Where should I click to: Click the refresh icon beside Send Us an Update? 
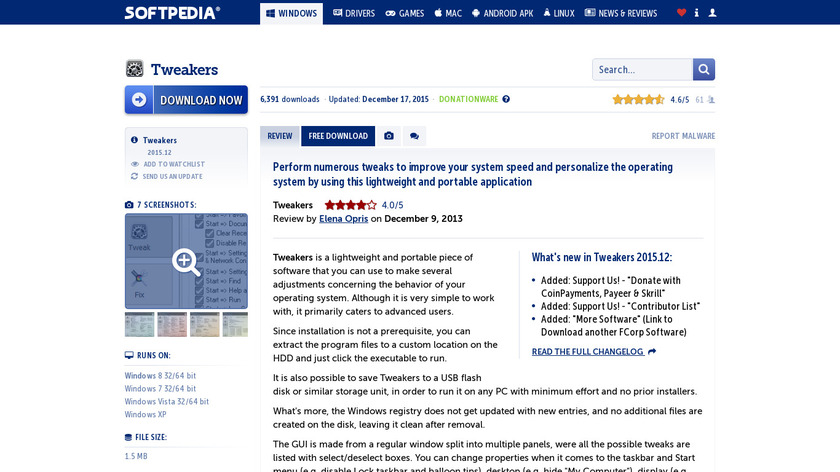point(134,176)
